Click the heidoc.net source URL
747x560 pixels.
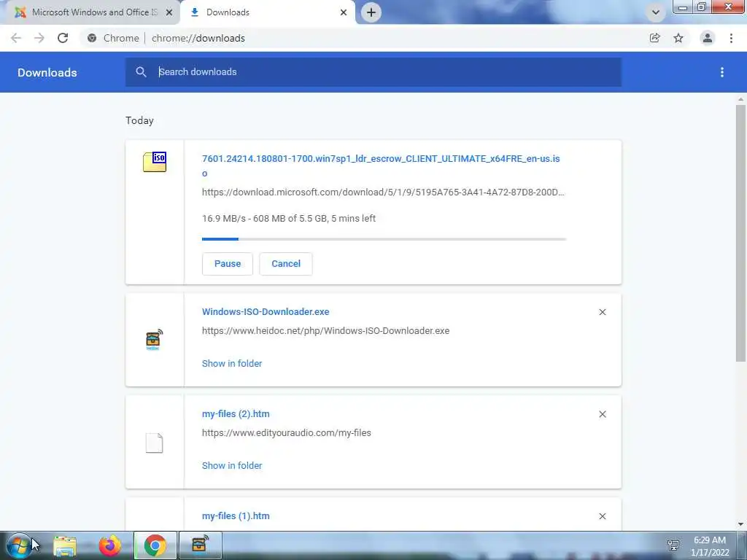click(x=325, y=331)
